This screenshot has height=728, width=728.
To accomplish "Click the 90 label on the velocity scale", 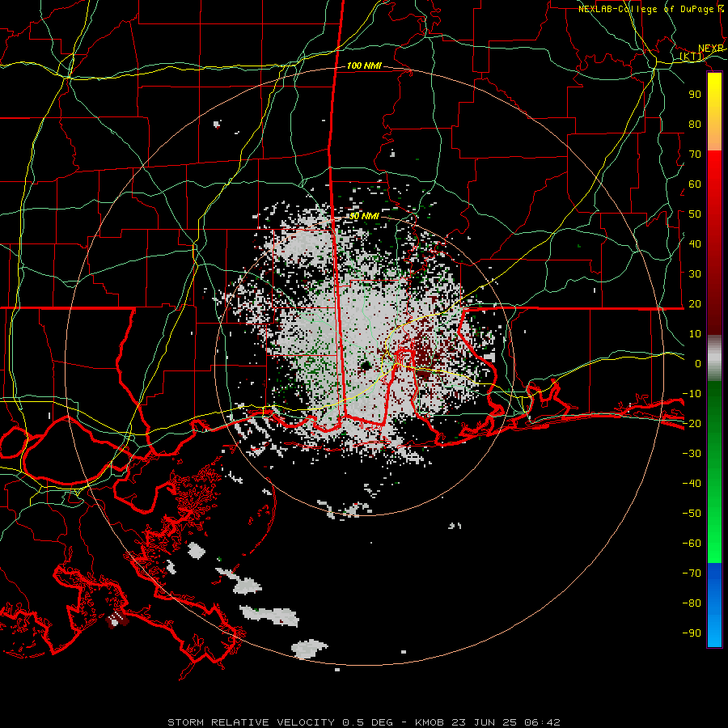I will (x=695, y=95).
